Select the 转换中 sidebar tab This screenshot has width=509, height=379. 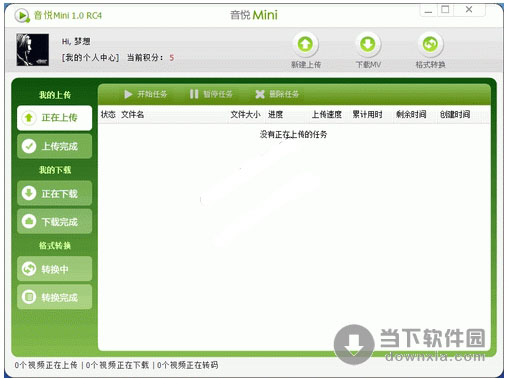(x=55, y=269)
